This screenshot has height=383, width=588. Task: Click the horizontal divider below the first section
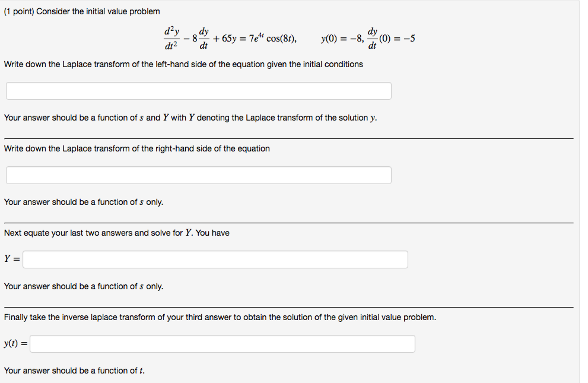coord(287,139)
